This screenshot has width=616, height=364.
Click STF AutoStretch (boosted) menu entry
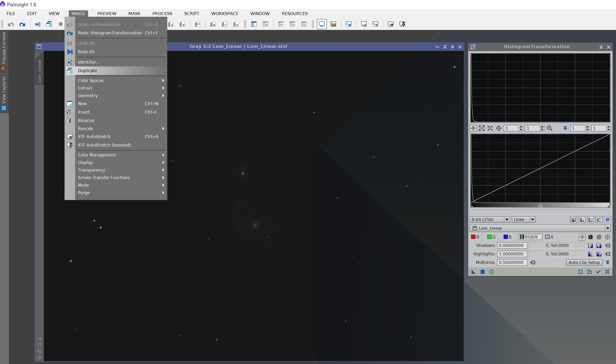(x=116, y=145)
